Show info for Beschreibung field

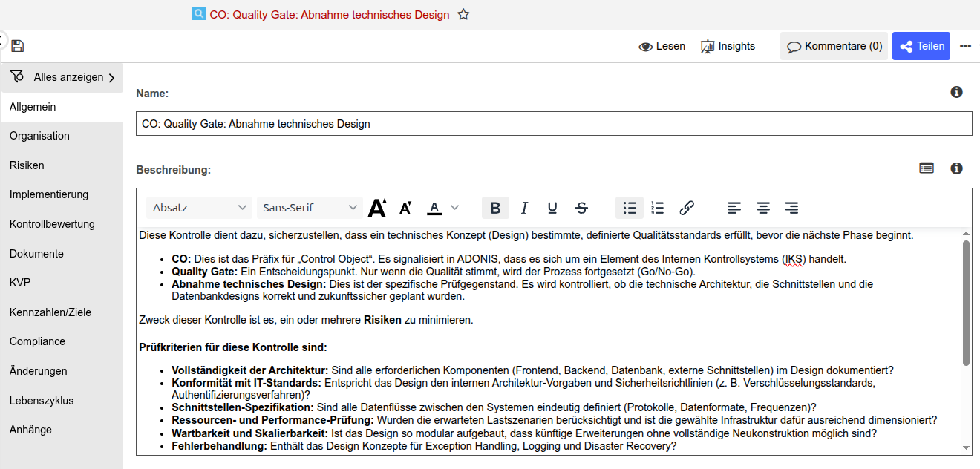(x=956, y=168)
